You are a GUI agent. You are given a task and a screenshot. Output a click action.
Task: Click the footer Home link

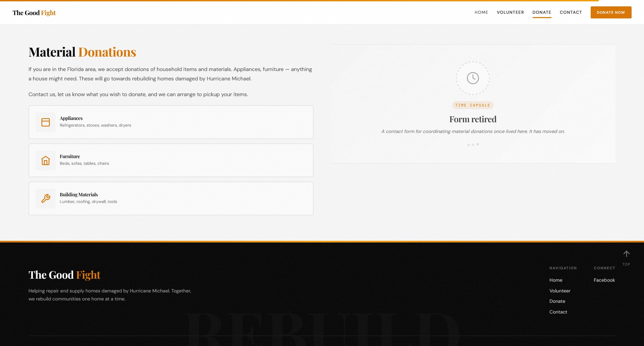[x=556, y=280]
